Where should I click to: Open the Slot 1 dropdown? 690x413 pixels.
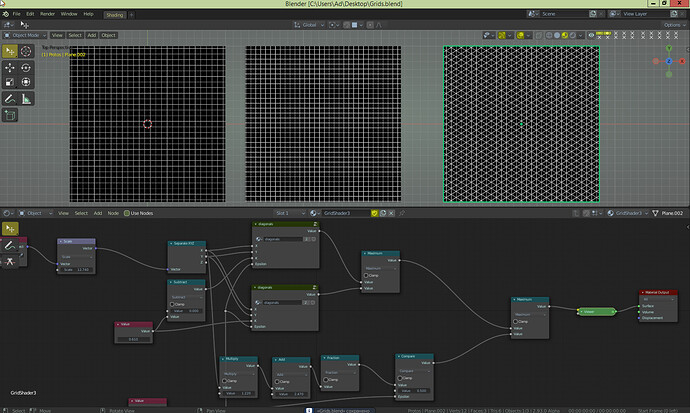[x=290, y=213]
